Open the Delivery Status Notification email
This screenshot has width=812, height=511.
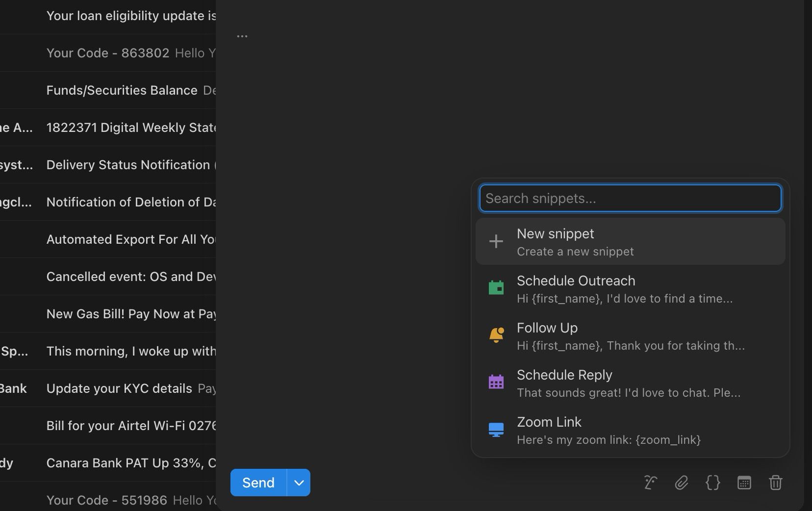click(x=108, y=165)
